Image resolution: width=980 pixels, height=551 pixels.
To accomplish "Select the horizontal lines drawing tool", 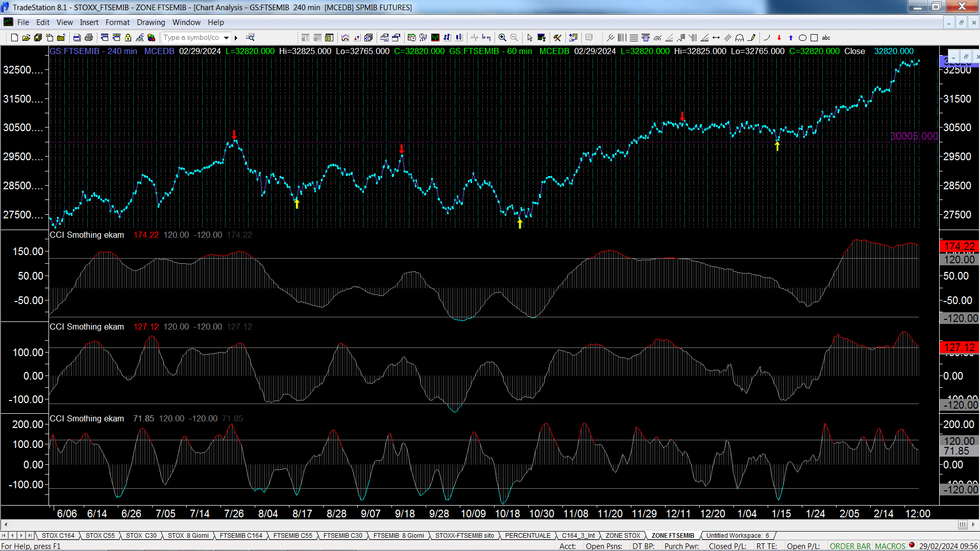I will [x=633, y=37].
